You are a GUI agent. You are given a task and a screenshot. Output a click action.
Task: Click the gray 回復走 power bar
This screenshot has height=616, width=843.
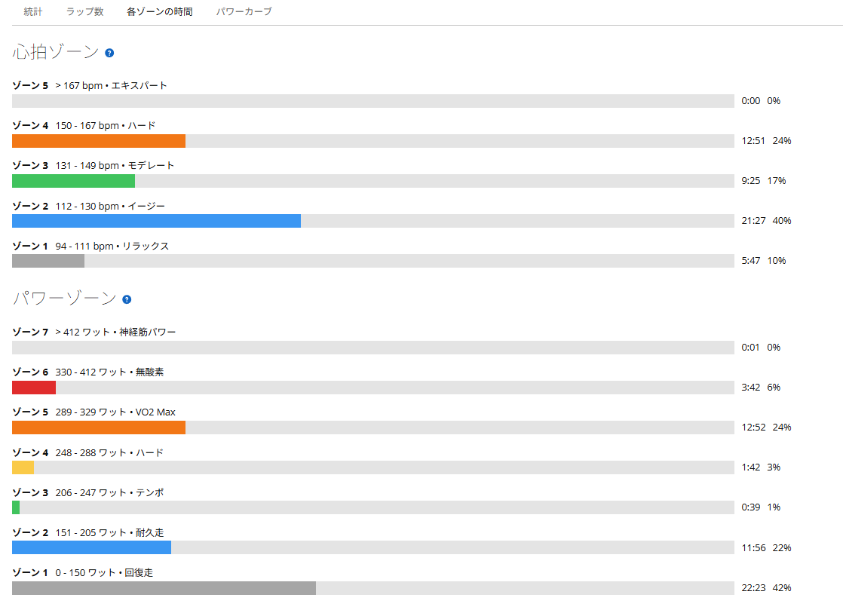(x=164, y=588)
